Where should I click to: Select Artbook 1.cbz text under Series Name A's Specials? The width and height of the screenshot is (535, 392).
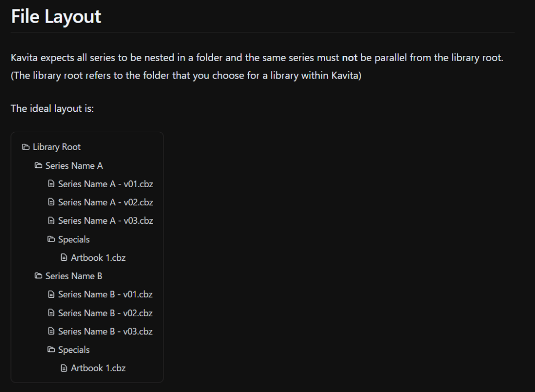(98, 258)
